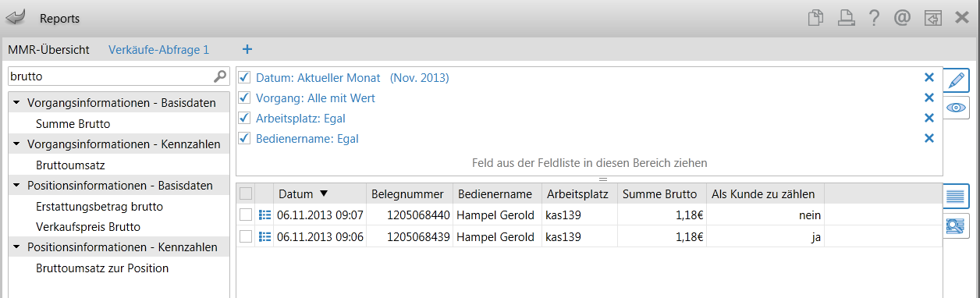The width and height of the screenshot is (980, 298).
Task: Tick the row checkbox for 06.11.2013 09:06
Action: point(246,236)
